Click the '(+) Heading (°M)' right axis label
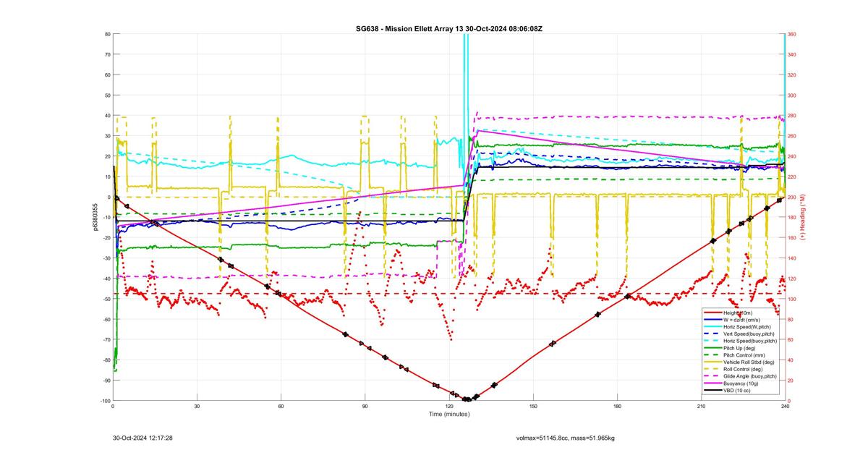Image resolution: width=868 pixels, height=450 pixels. (802, 218)
